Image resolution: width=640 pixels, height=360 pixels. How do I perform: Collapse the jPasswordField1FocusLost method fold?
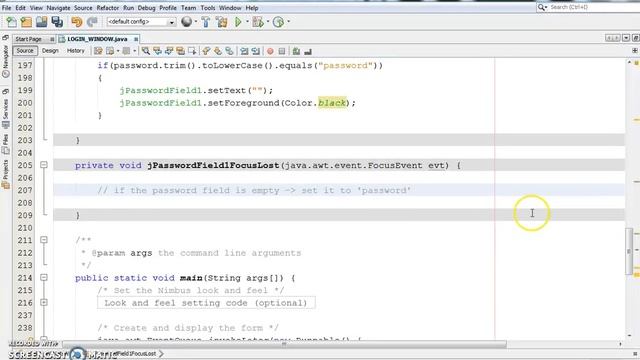[x=44, y=165]
